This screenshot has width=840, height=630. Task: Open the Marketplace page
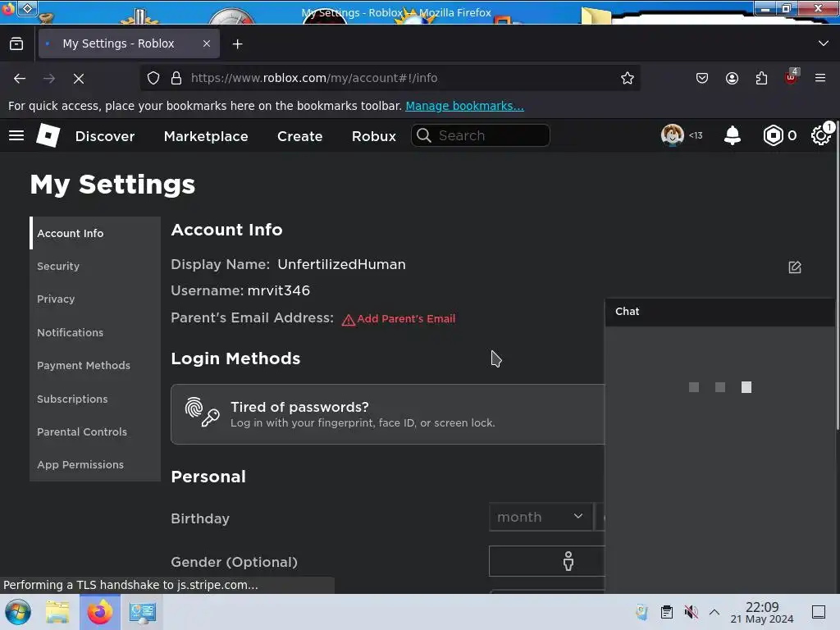[x=206, y=136]
